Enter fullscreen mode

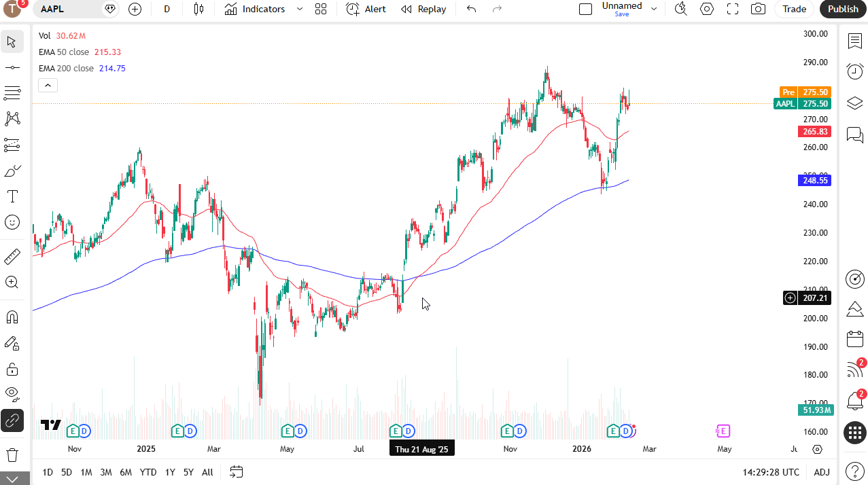[733, 9]
